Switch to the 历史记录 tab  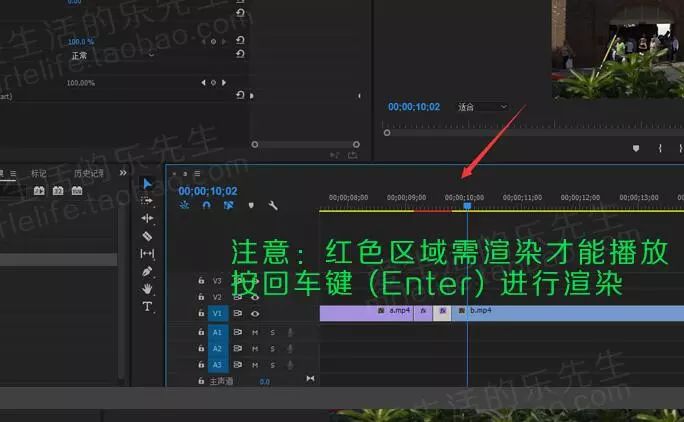coord(89,174)
